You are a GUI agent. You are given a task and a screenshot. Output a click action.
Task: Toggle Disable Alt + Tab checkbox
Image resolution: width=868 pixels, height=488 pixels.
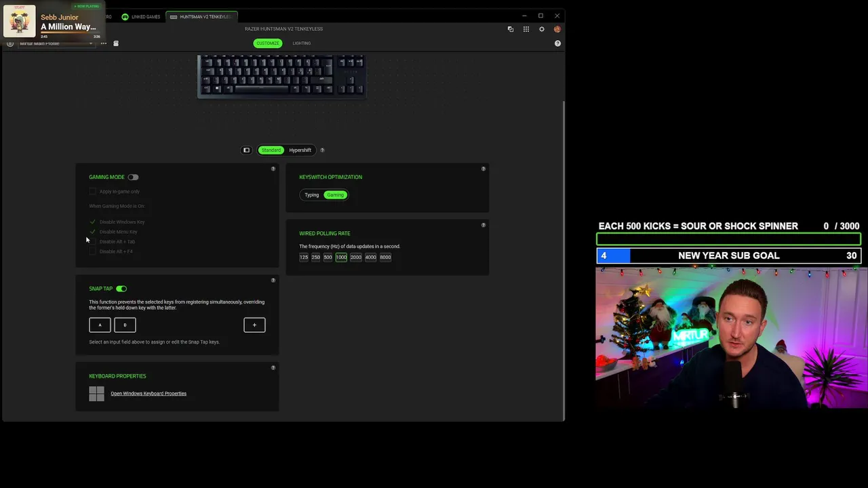[x=93, y=241]
